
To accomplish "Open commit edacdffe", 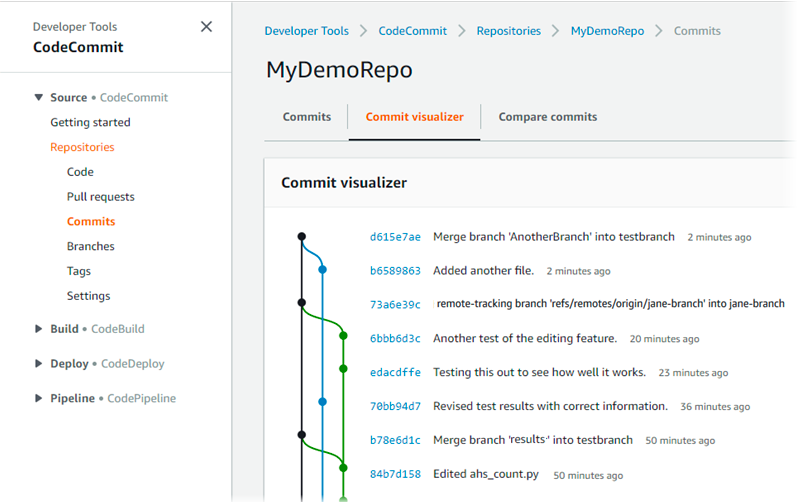I will pyautogui.click(x=395, y=372).
